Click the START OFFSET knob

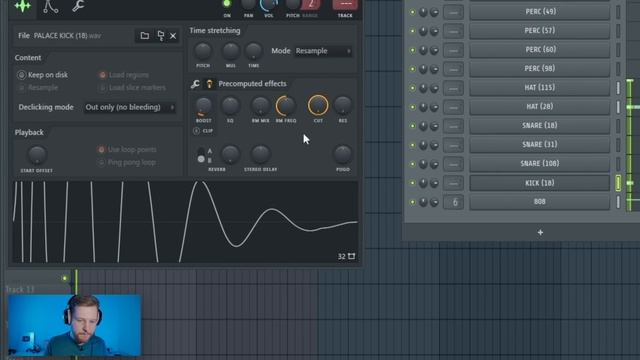[x=37, y=155]
